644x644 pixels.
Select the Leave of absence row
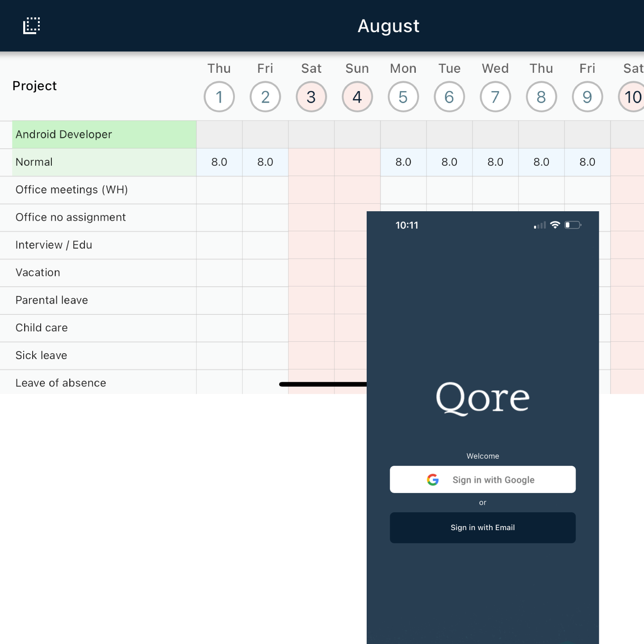tap(98, 382)
